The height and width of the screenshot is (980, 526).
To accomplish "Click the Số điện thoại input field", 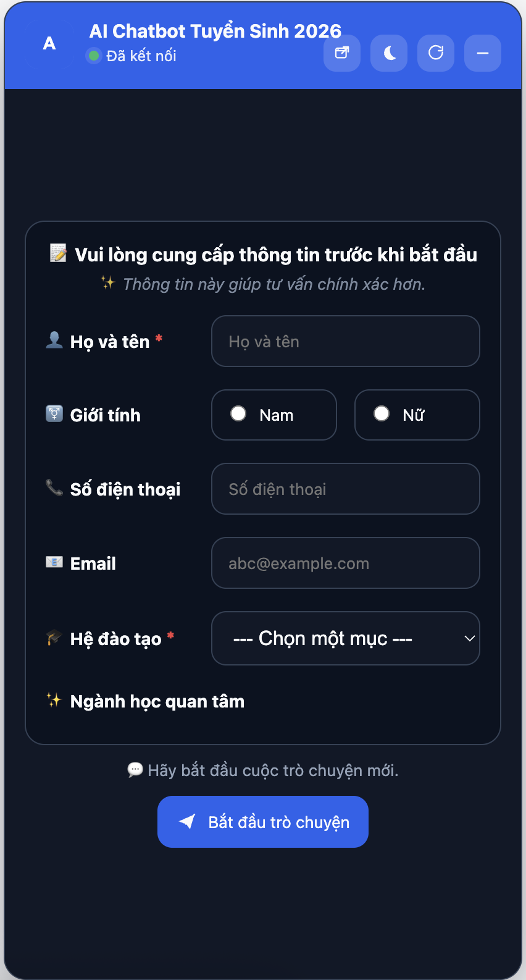I will click(346, 489).
